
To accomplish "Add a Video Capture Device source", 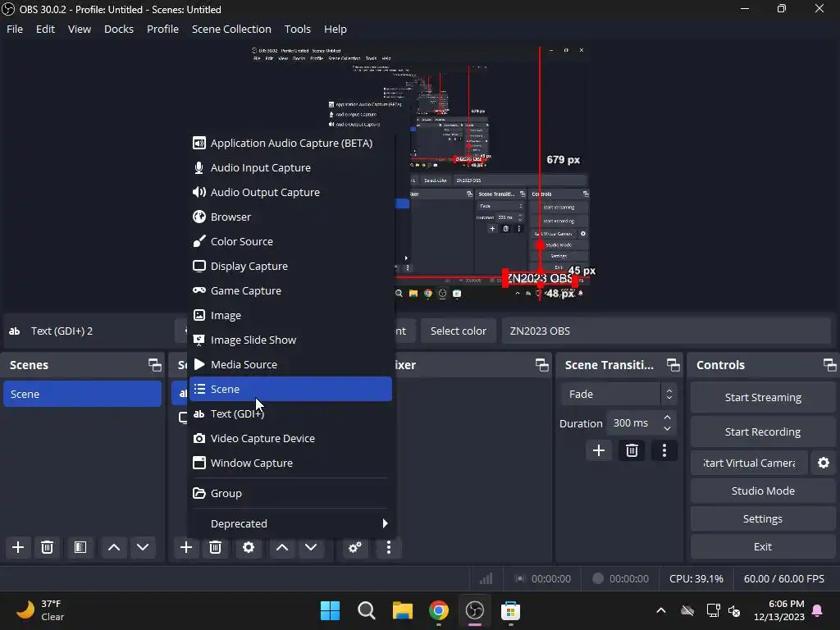I will (x=291, y=438).
